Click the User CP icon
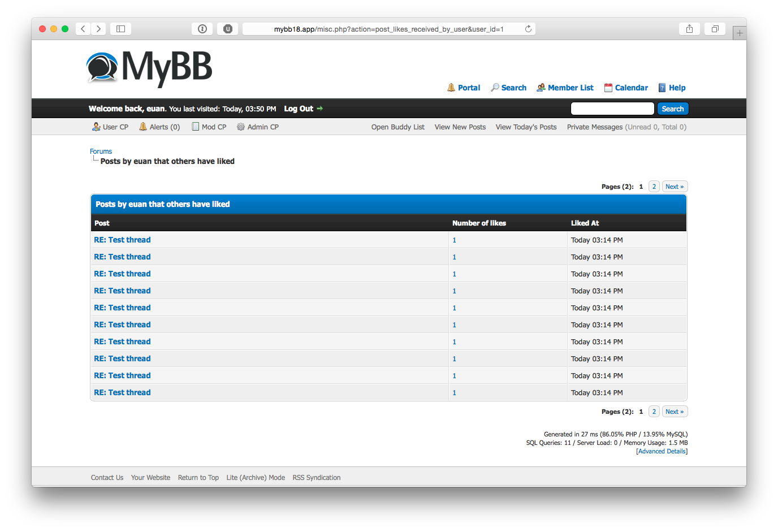This screenshot has width=778, height=532. pos(96,127)
